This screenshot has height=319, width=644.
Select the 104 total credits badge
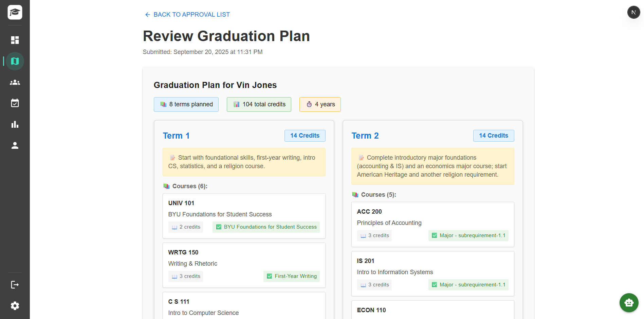click(x=259, y=104)
